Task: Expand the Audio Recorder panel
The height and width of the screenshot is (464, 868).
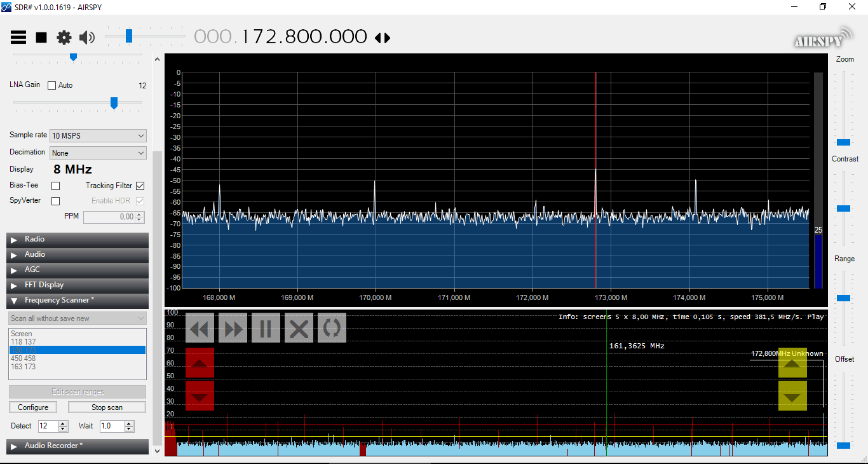Action: 78,446
